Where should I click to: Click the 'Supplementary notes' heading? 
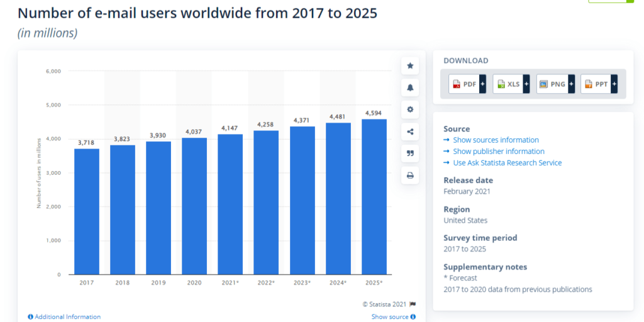click(485, 267)
